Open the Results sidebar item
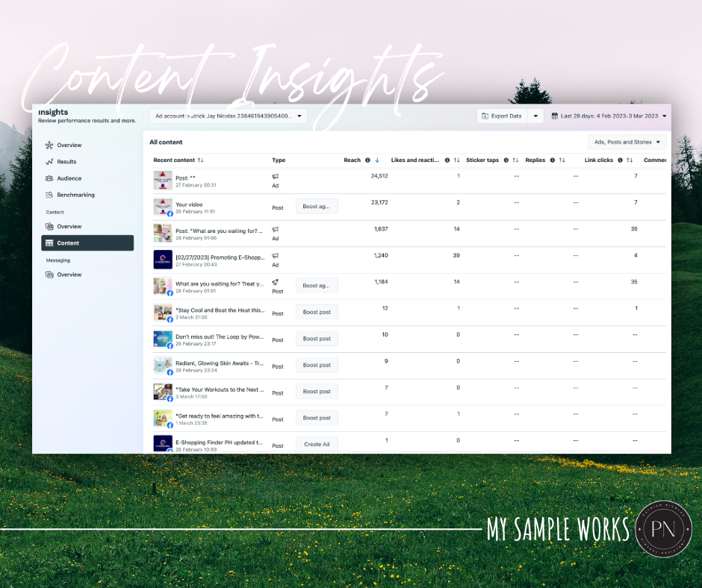The width and height of the screenshot is (702, 588). [66, 161]
